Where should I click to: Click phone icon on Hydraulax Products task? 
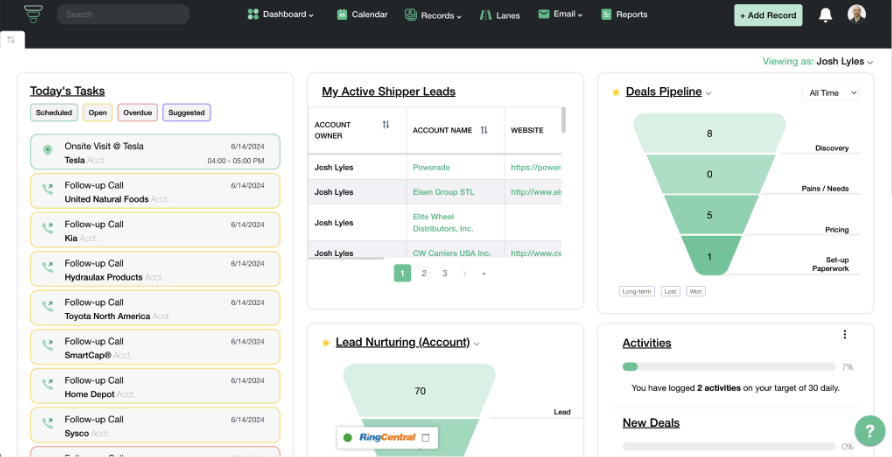(48, 267)
